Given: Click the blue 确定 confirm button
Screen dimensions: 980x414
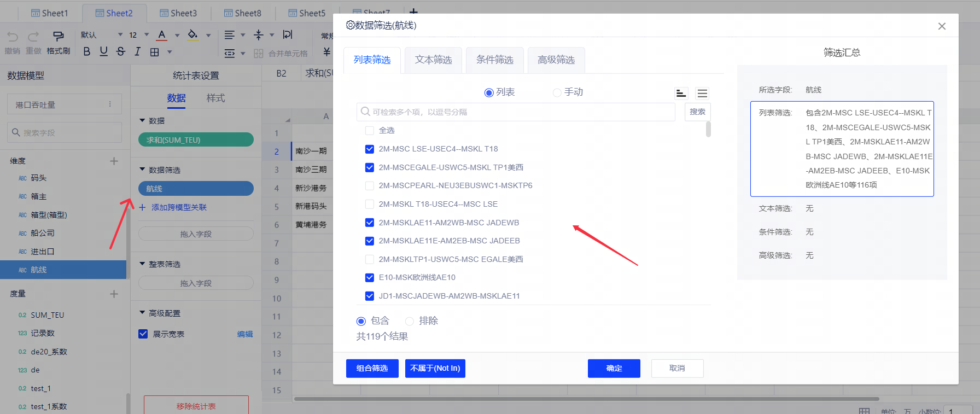Looking at the screenshot, I should (614, 369).
